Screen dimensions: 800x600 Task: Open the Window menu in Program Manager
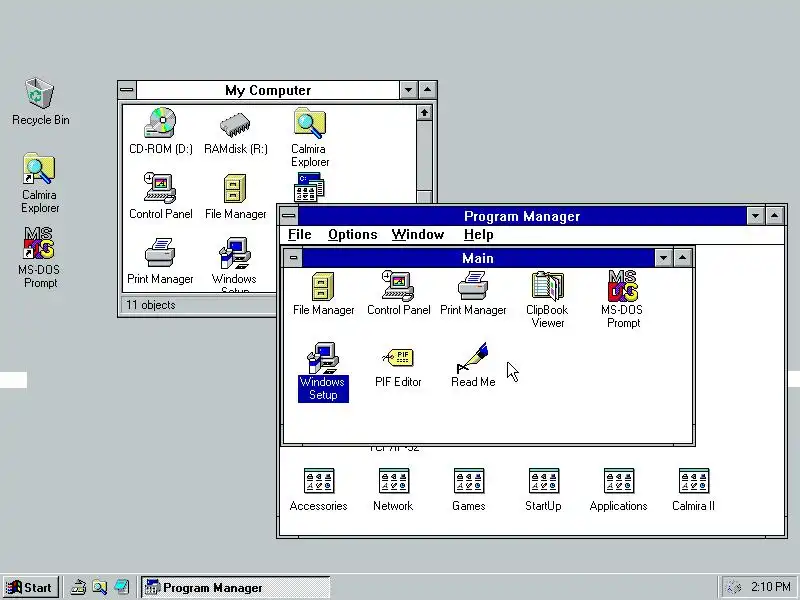point(418,235)
